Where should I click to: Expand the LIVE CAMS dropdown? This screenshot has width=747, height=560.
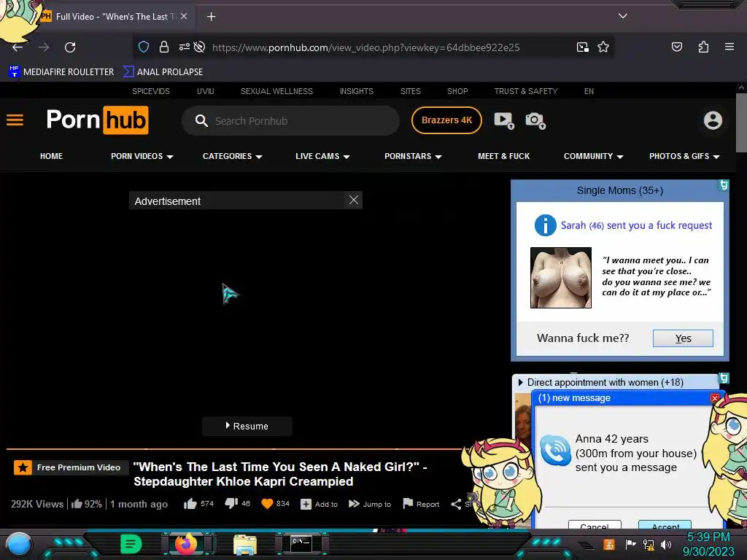click(322, 156)
